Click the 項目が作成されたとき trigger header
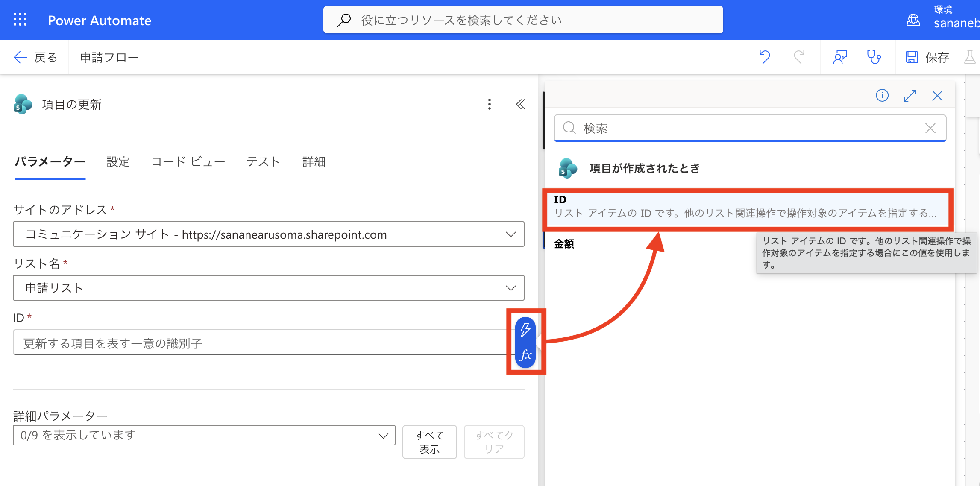Viewport: 980px width, 486px height. point(645,168)
